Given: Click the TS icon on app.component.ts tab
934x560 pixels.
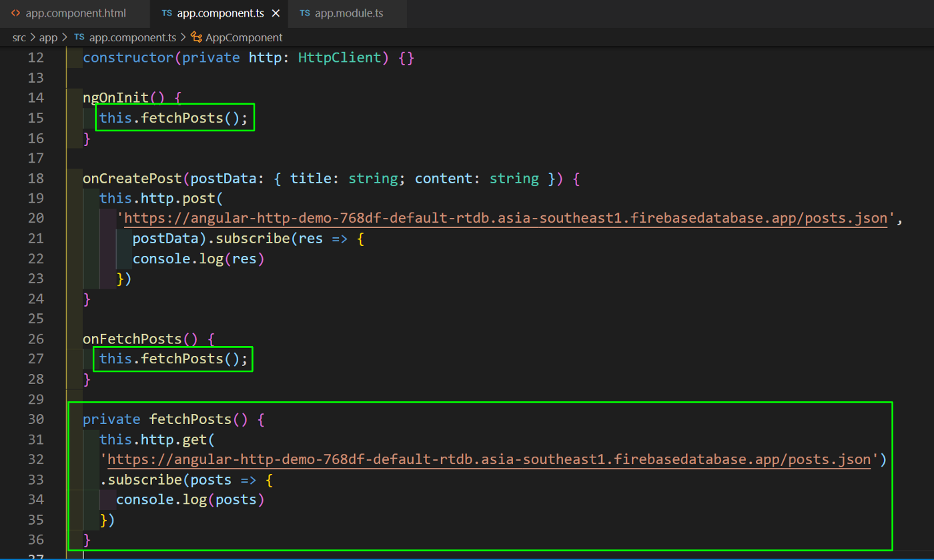Looking at the screenshot, I should [x=167, y=13].
